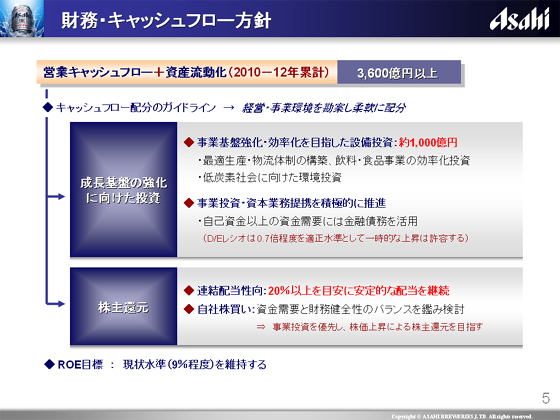Image resolution: width=560 pixels, height=420 pixels.
Task: Click the D/Eレシオ note in parentheses
Action: click(x=335, y=238)
